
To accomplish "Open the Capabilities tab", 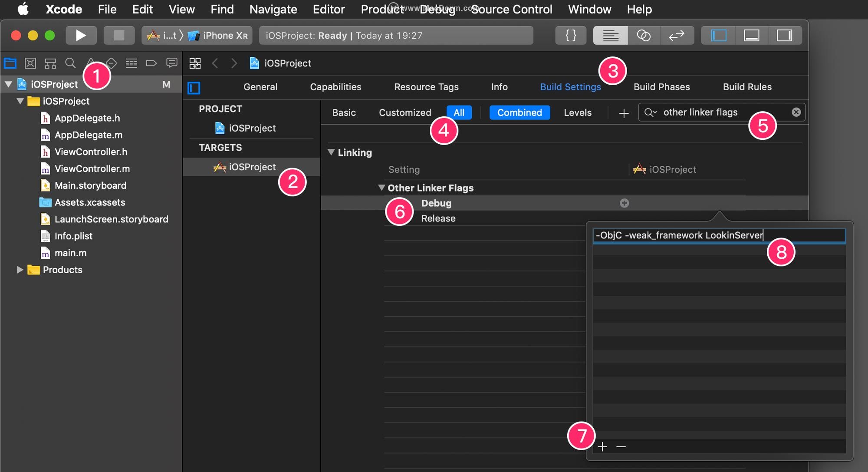I will tap(335, 87).
